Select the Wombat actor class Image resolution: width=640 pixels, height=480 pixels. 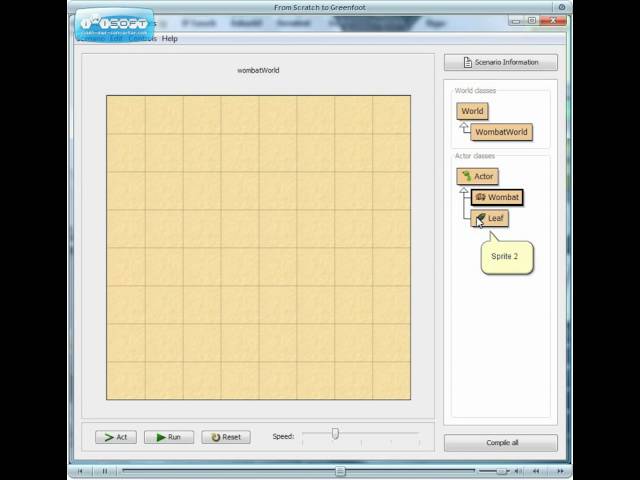point(497,197)
